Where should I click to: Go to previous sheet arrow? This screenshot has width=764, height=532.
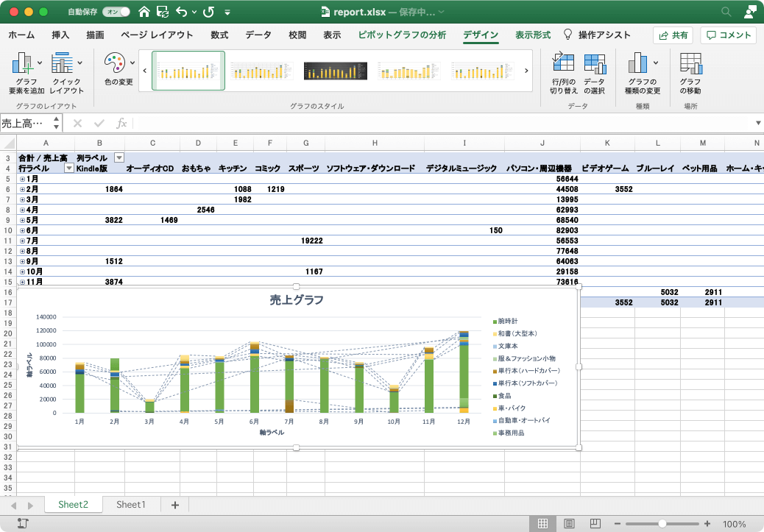pos(14,506)
